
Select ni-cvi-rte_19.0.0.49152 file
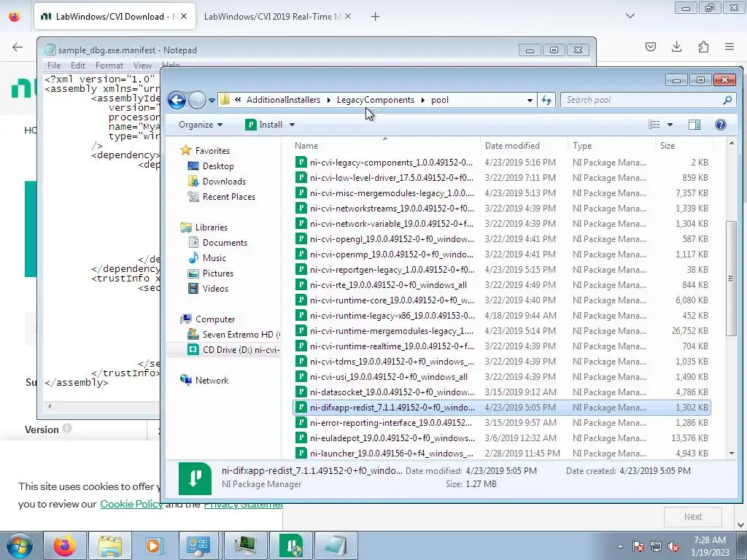point(388,285)
